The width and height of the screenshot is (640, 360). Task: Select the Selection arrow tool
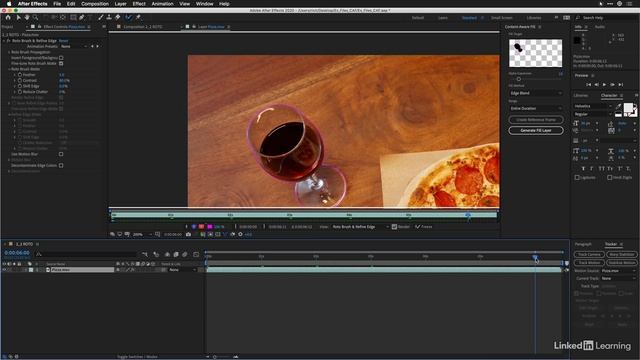click(x=18, y=18)
